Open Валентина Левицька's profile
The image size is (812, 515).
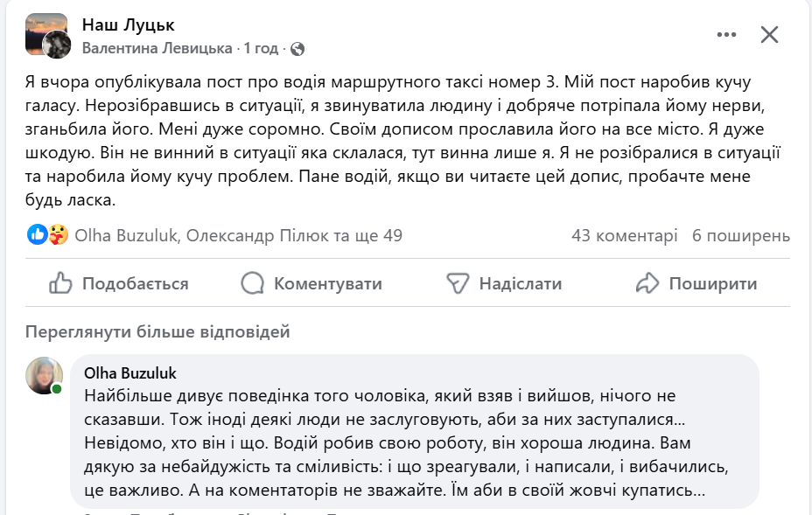tap(157, 49)
